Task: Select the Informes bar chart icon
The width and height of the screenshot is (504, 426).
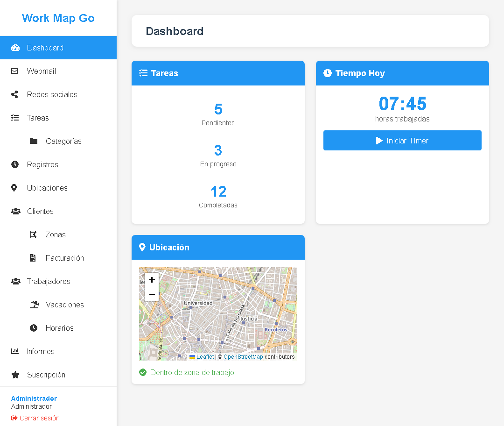Action: [15, 351]
